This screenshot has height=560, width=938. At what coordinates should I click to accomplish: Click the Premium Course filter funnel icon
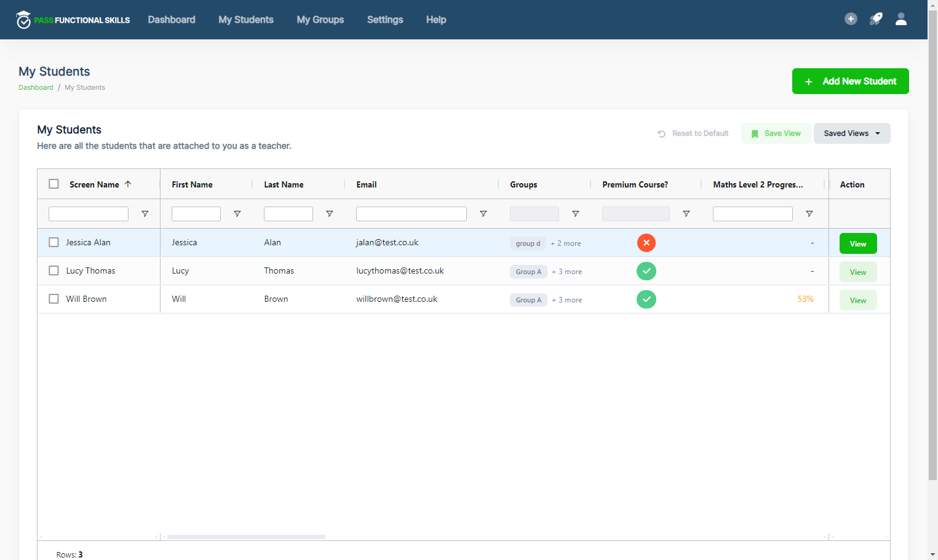click(x=686, y=214)
